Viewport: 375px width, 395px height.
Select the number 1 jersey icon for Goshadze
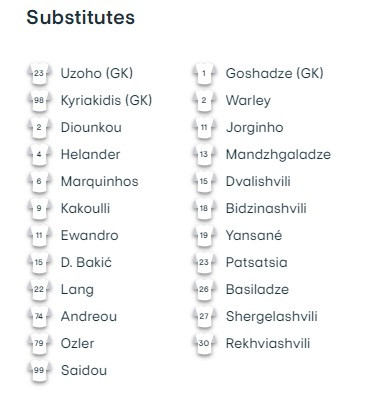pos(204,73)
